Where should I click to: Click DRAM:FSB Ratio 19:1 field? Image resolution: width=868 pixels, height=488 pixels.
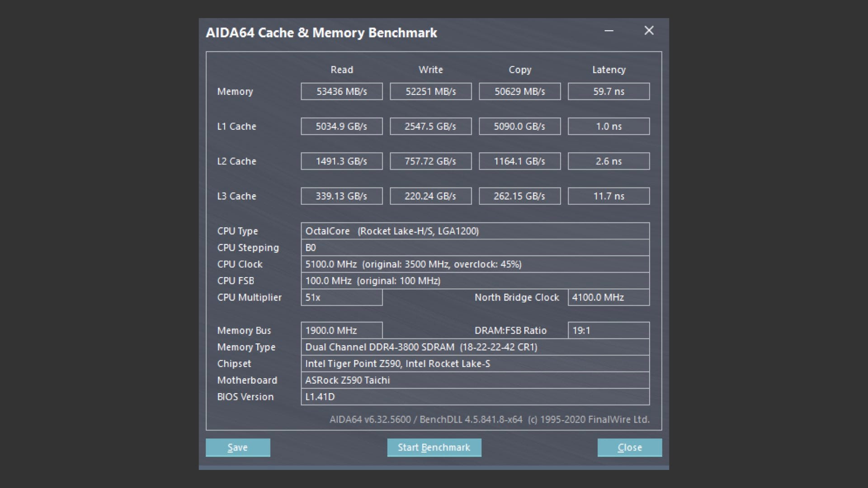click(609, 330)
